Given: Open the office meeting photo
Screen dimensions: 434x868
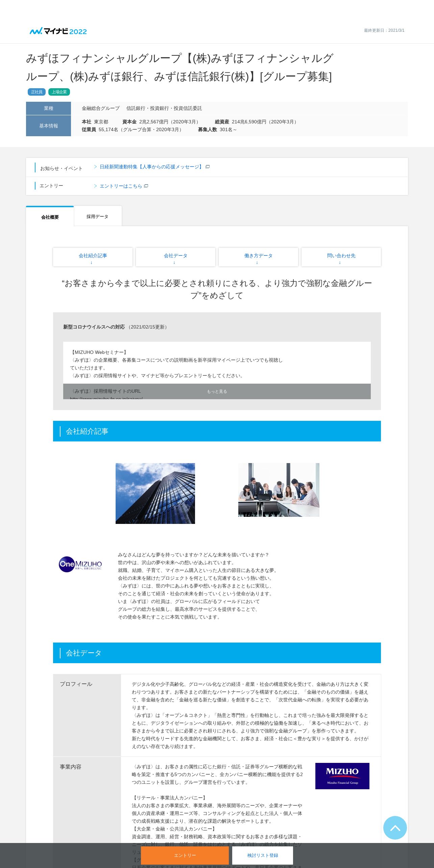Looking at the screenshot, I should pyautogui.click(x=279, y=490).
